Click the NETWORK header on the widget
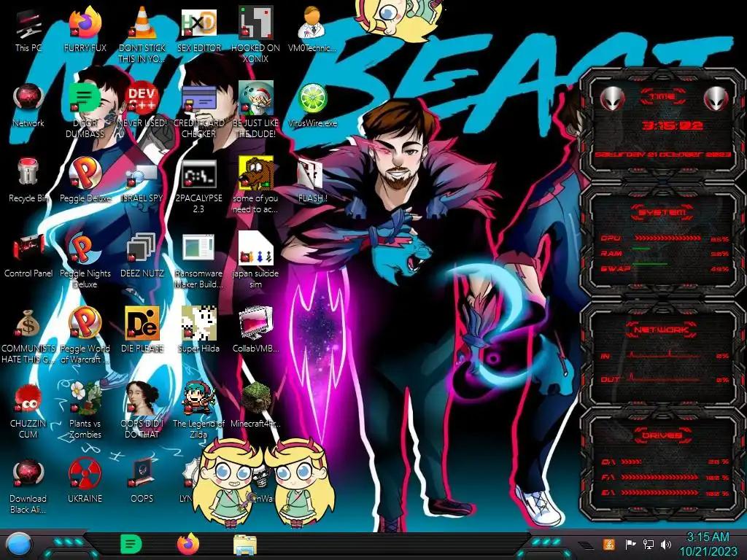The height and width of the screenshot is (560, 747). (662, 330)
